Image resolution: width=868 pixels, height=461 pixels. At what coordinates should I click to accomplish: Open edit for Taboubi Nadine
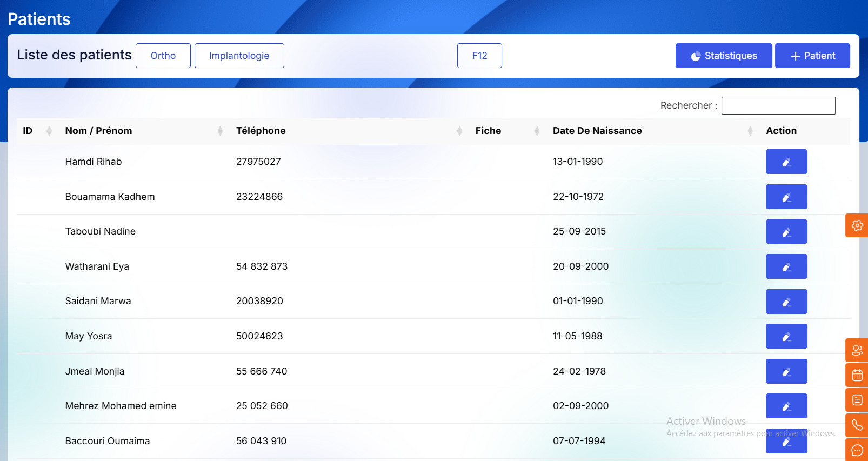(x=786, y=232)
